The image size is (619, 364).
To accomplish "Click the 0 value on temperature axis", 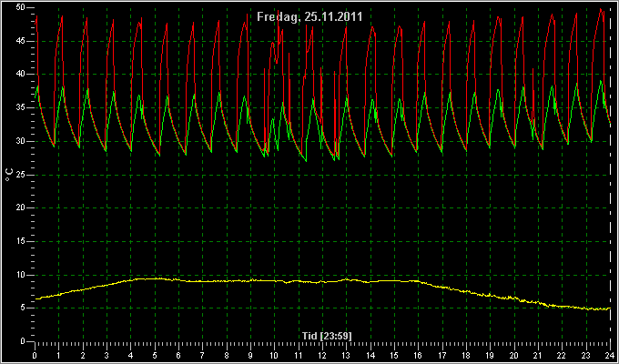I will [23, 341].
